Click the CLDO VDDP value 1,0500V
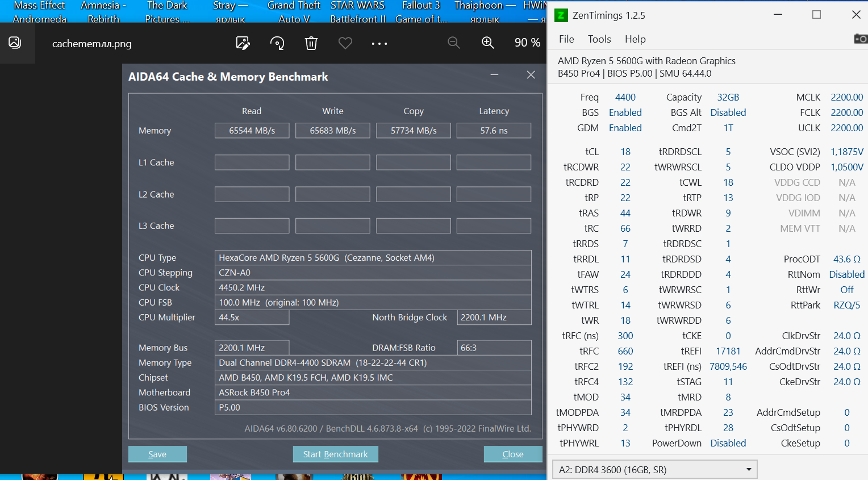 pyautogui.click(x=847, y=167)
